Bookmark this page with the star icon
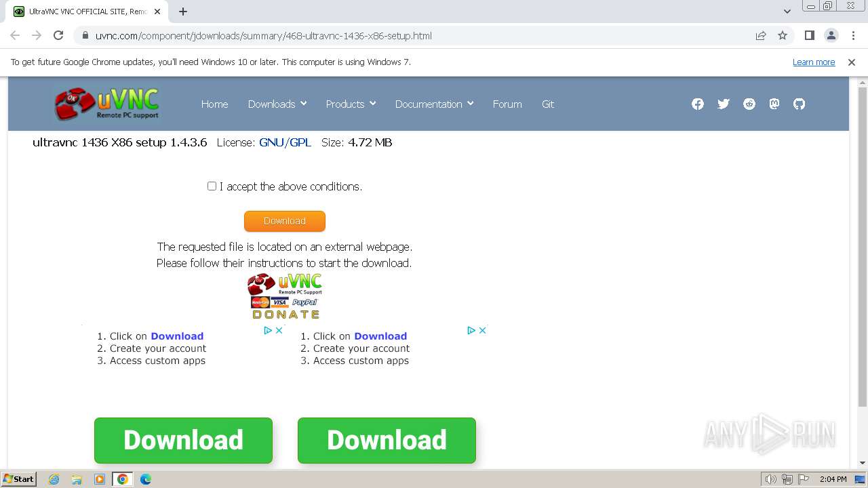 click(783, 35)
